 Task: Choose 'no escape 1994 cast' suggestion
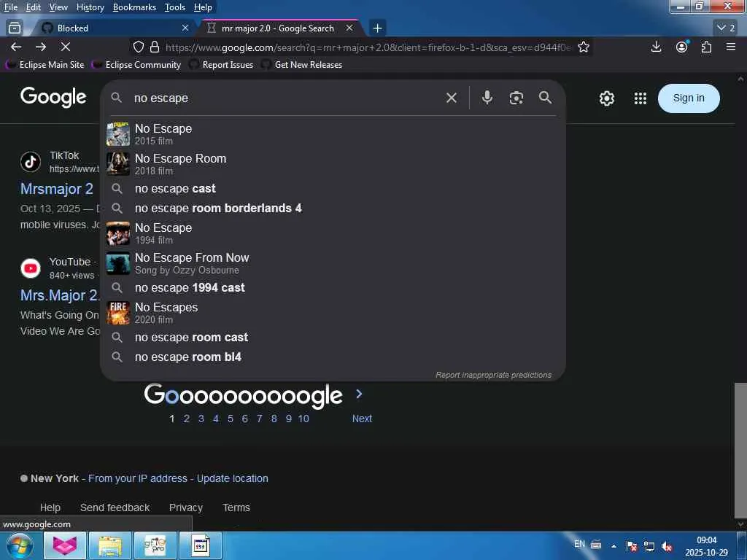click(333, 287)
